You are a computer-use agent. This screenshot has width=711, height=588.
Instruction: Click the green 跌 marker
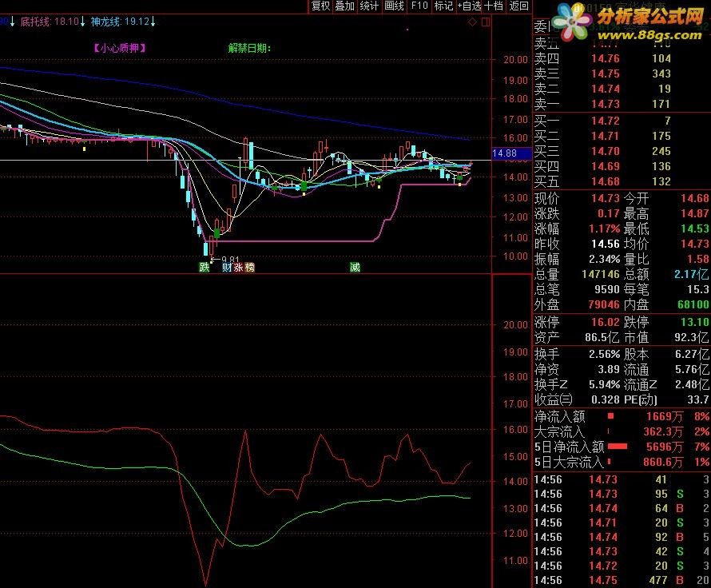coord(205,267)
